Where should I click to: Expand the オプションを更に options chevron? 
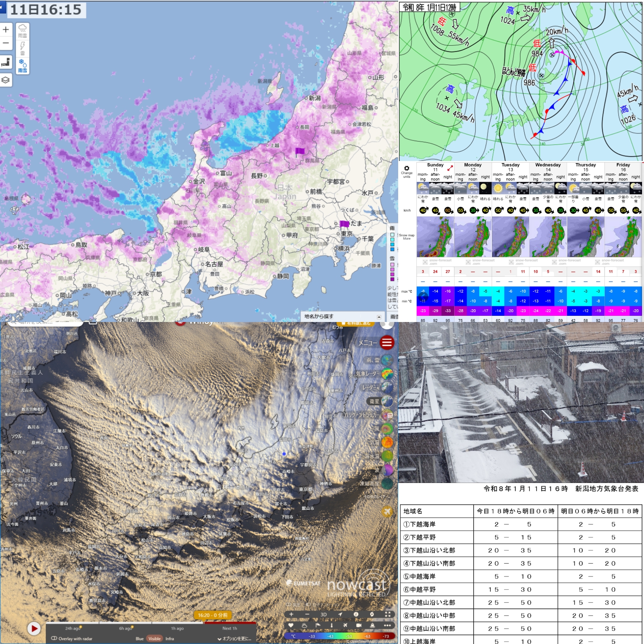coord(234,639)
